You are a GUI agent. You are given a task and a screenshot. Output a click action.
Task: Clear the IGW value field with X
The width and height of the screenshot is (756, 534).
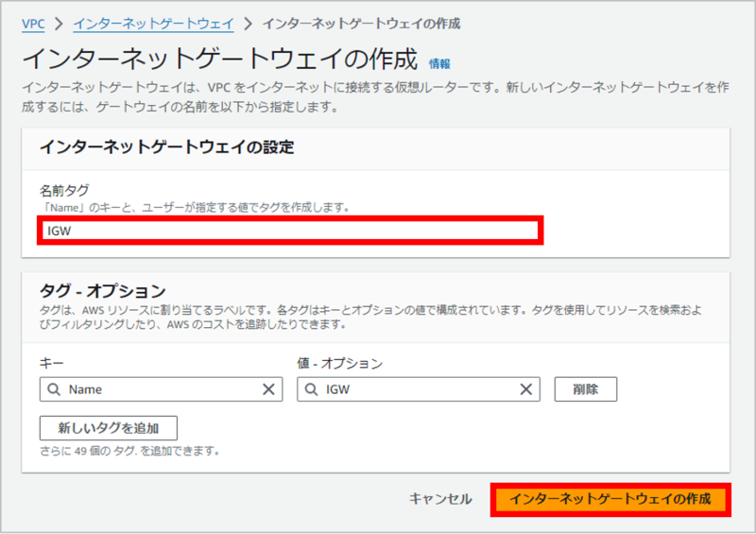click(x=526, y=389)
